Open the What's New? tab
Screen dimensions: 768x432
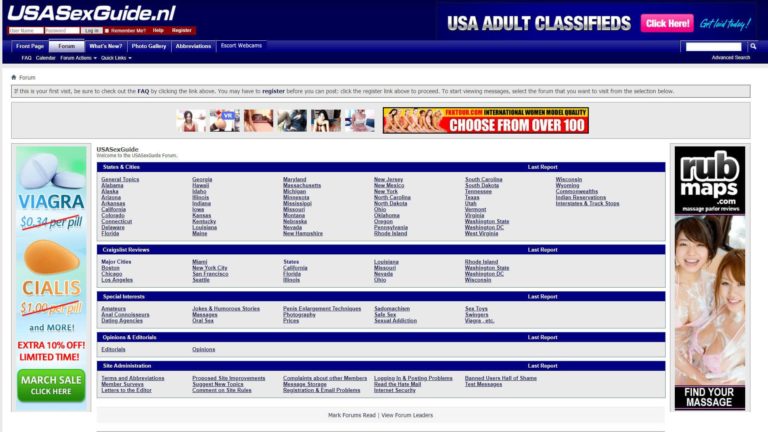click(106, 46)
